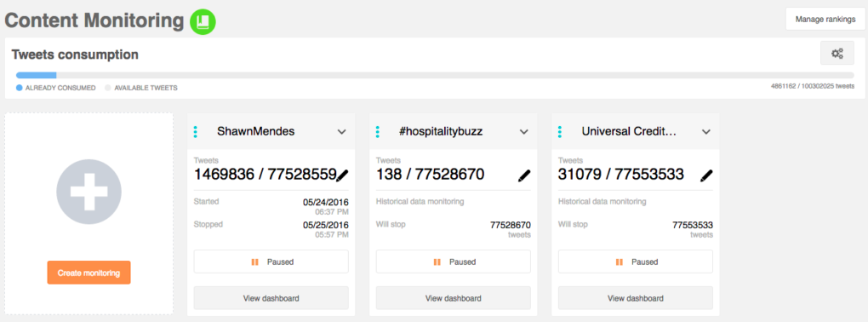The height and width of the screenshot is (322, 868).
Task: Click the large plus circle icon
Action: click(89, 191)
